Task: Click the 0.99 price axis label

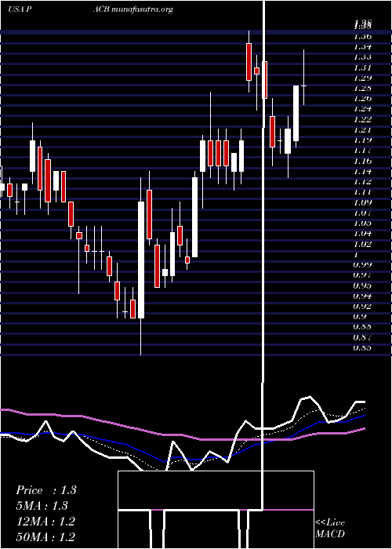Action: pyautogui.click(x=362, y=264)
